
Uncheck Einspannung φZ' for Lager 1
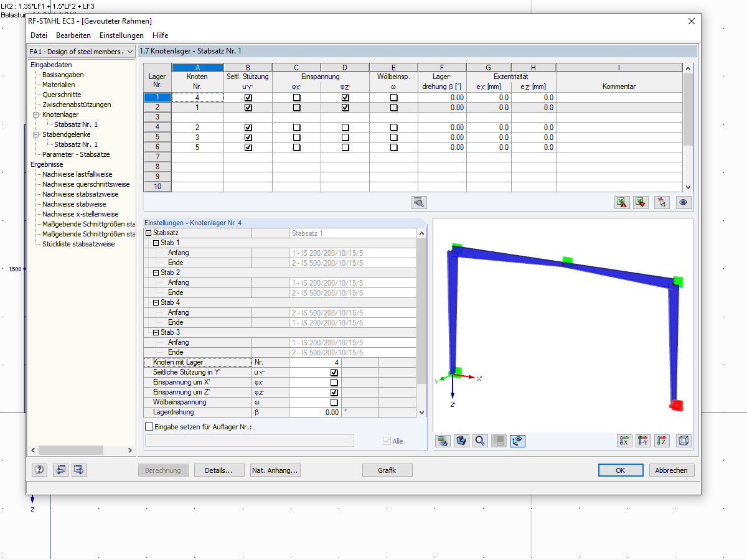pos(345,98)
